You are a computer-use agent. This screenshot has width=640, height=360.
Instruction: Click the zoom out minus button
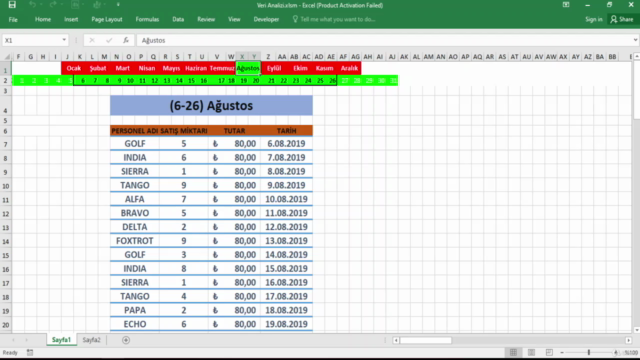coord(562,352)
